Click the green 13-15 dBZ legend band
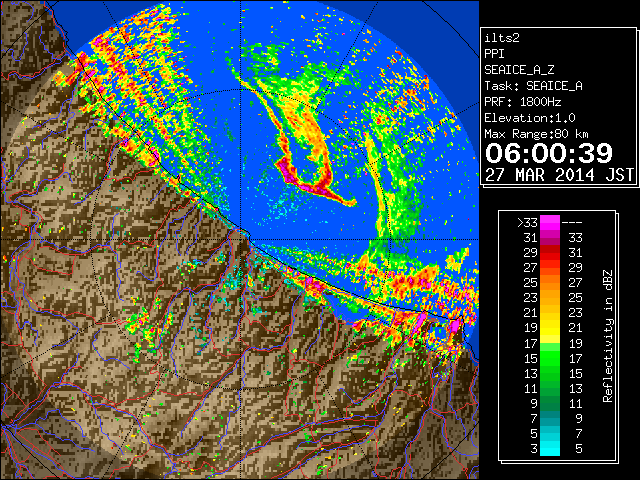This screenshot has height=480, width=640. [x=550, y=373]
